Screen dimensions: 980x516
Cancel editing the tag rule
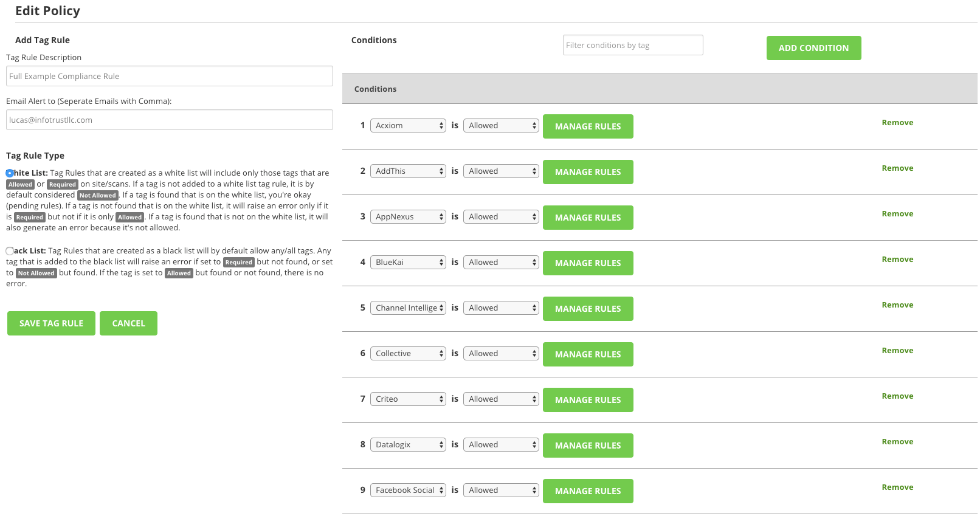[128, 323]
